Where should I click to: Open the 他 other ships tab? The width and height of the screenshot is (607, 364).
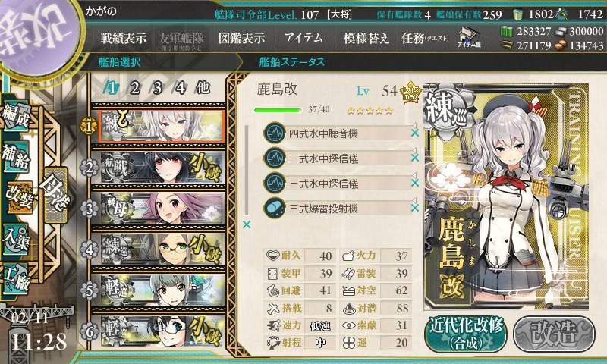pyautogui.click(x=203, y=88)
